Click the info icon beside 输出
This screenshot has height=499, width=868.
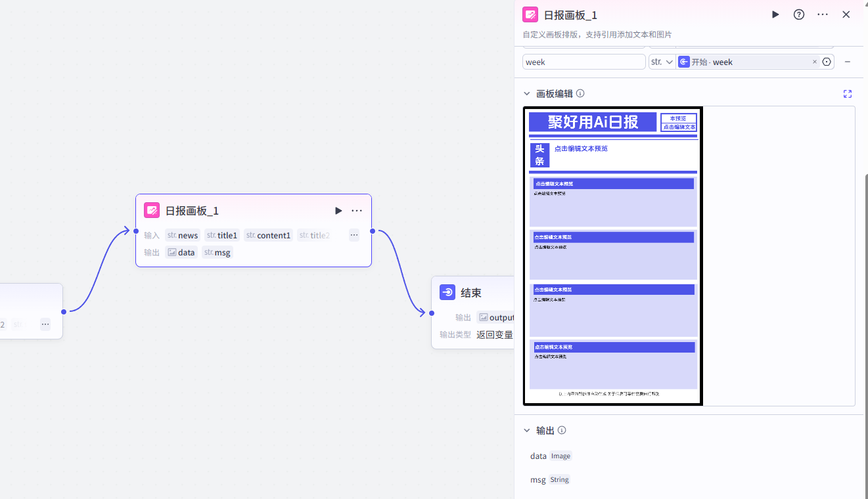pos(563,430)
